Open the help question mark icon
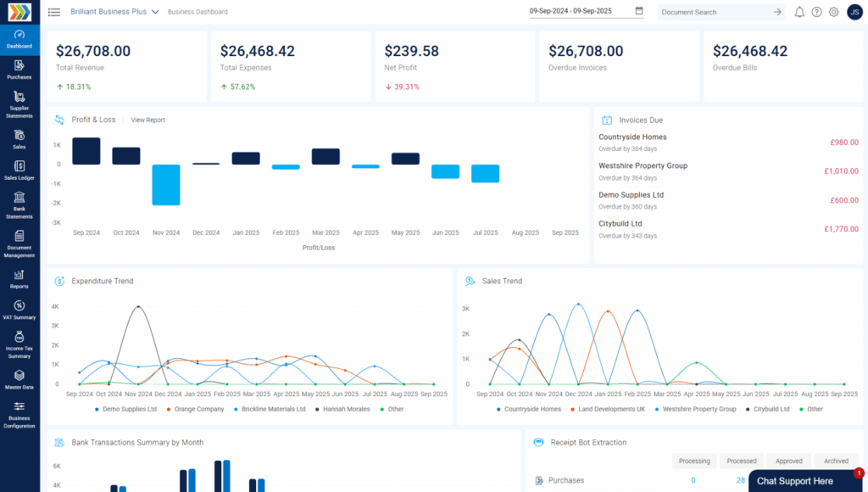This screenshot has height=492, width=868. pos(816,12)
